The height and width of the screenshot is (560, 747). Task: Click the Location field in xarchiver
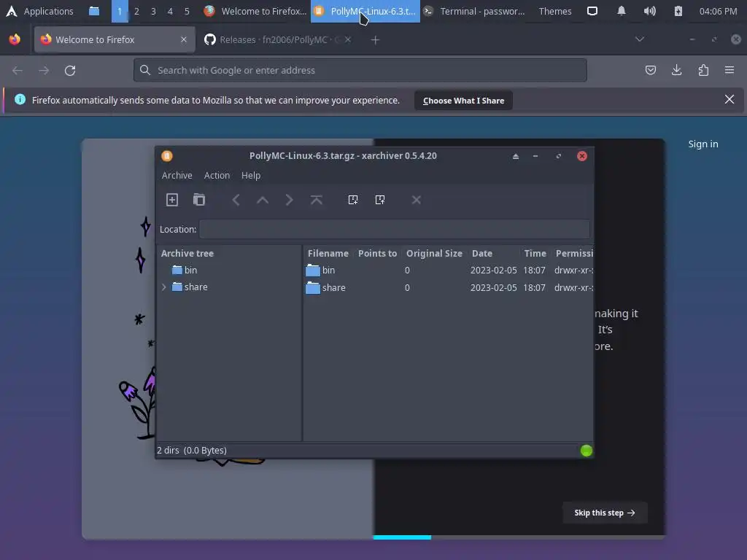[x=395, y=229]
